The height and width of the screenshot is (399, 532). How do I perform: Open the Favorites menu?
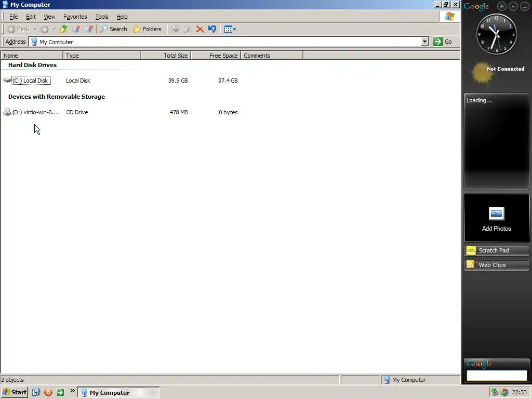[75, 17]
